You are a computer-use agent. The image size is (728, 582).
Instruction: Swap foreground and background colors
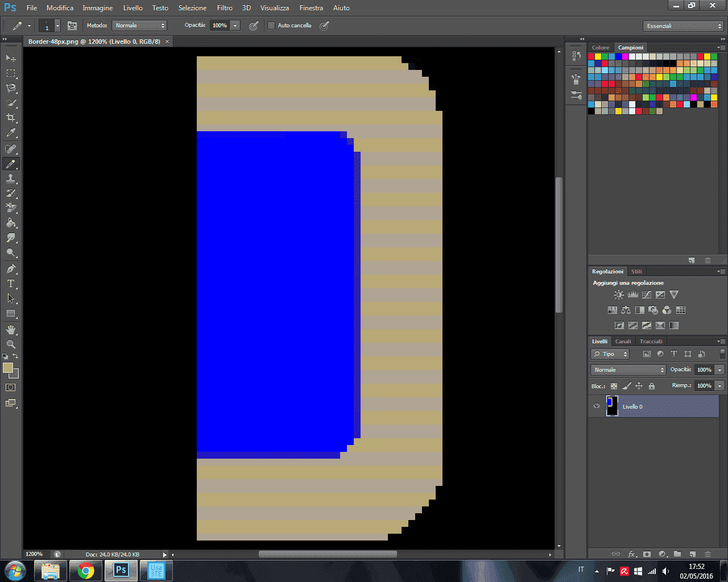pyautogui.click(x=15, y=356)
